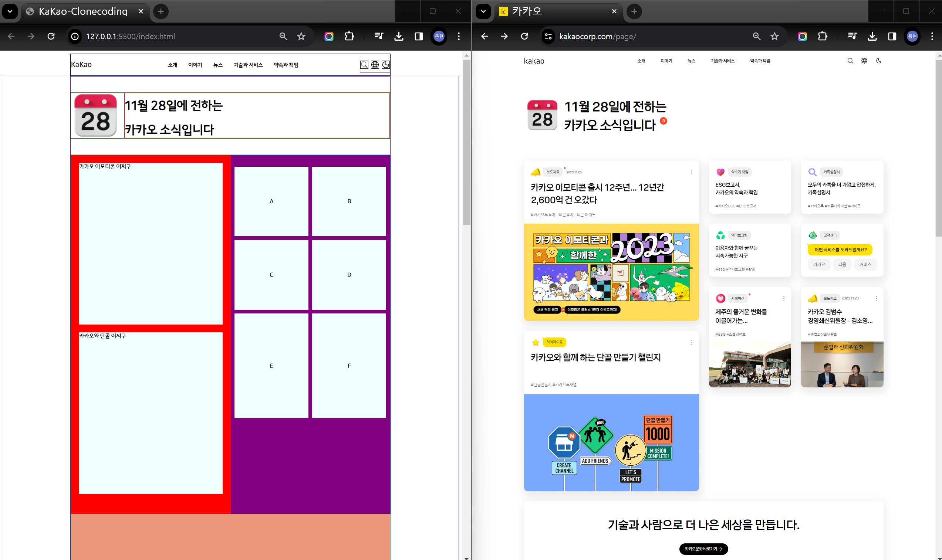Open search on the kakaocorp.com page header
Image resolution: width=942 pixels, height=560 pixels.
[x=850, y=61]
